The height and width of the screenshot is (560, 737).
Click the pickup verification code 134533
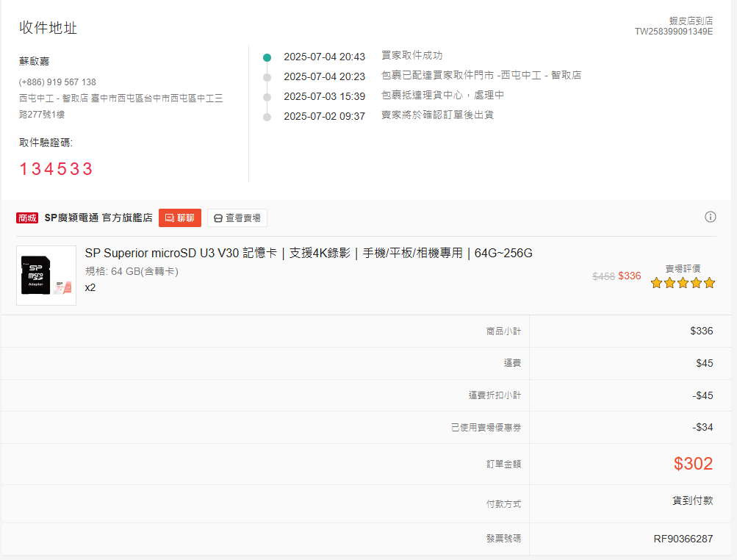click(x=56, y=169)
